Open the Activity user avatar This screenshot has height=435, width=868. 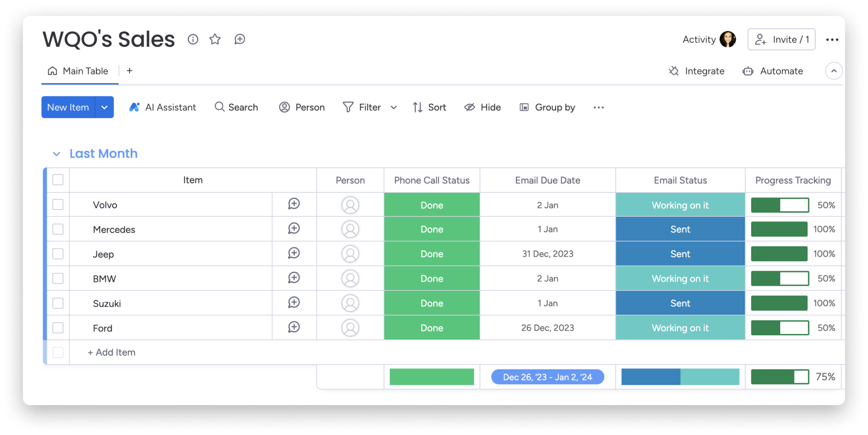tap(728, 40)
